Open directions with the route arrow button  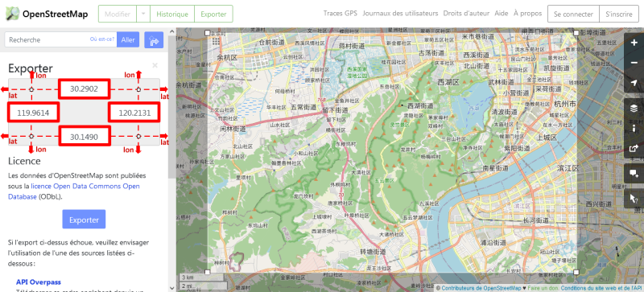point(154,40)
